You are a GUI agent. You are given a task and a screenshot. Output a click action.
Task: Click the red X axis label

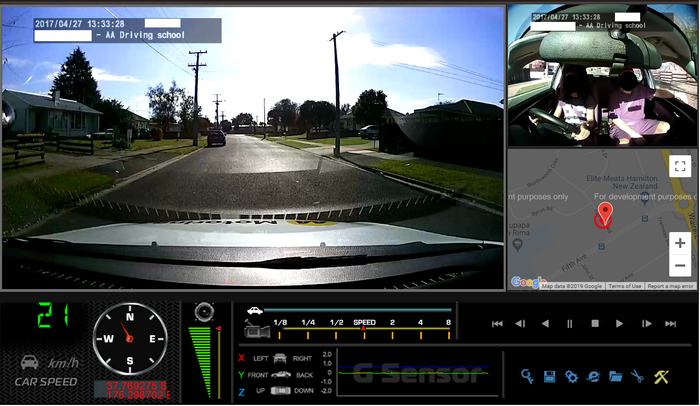click(x=242, y=358)
